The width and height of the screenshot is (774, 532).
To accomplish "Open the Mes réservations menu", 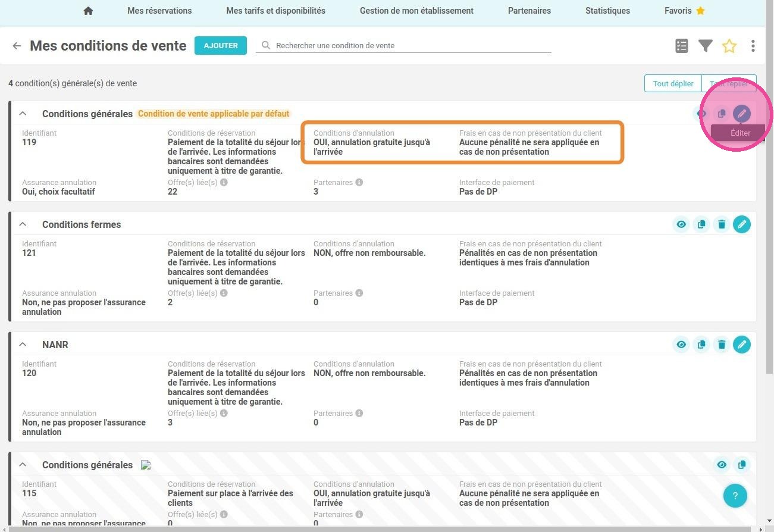I will [159, 11].
